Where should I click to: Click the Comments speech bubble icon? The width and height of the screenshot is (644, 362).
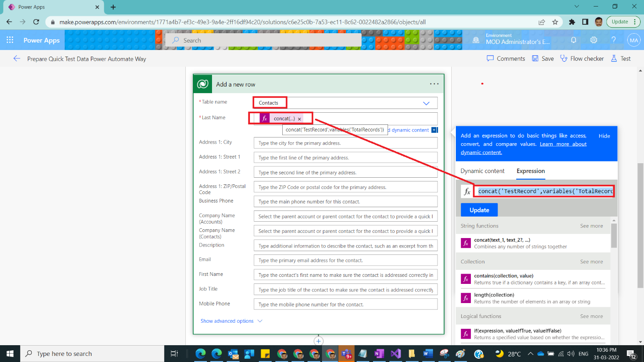point(490,58)
